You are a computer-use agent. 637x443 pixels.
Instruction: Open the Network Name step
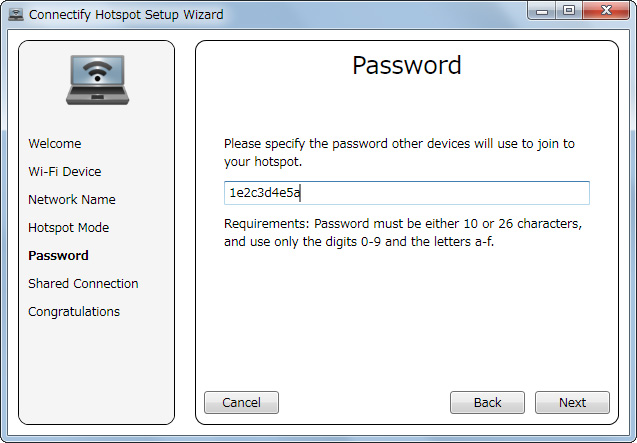(x=72, y=200)
